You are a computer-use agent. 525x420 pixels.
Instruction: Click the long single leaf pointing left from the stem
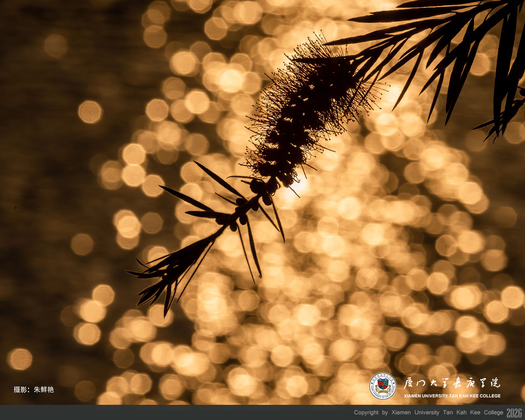click(x=187, y=199)
